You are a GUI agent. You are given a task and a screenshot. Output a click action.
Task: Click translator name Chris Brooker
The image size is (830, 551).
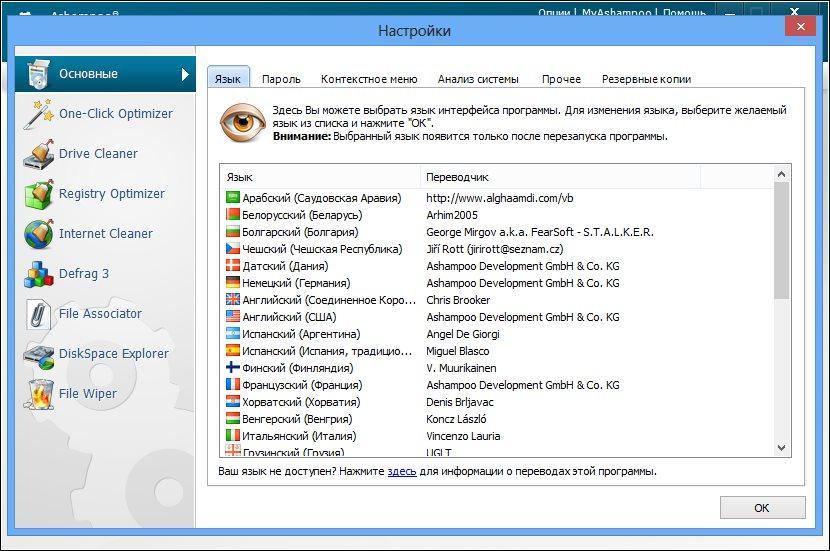[x=458, y=300]
